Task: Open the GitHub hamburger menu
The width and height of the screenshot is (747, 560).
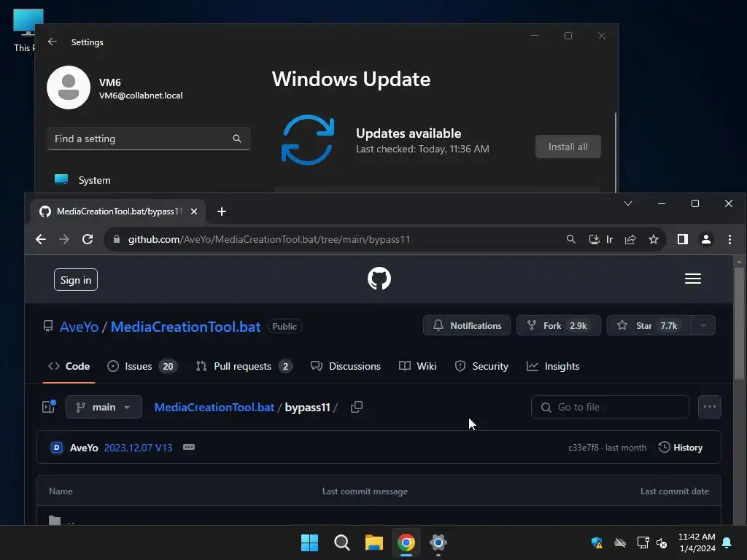Action: [x=693, y=279]
